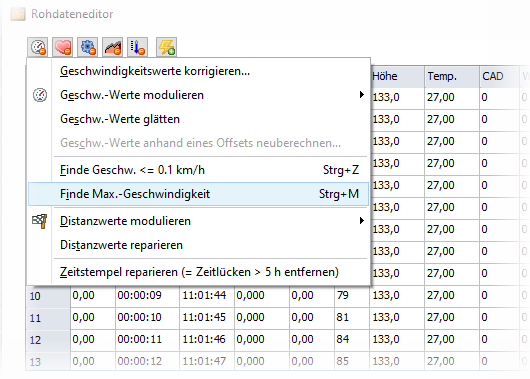
Task: Choose Geschw.-Werte glätten
Action: [x=198, y=119]
